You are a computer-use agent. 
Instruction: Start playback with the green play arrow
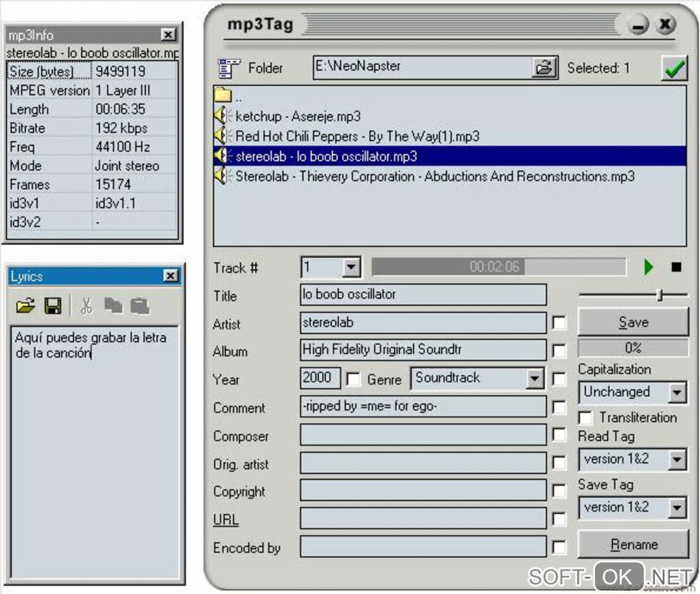(x=649, y=267)
